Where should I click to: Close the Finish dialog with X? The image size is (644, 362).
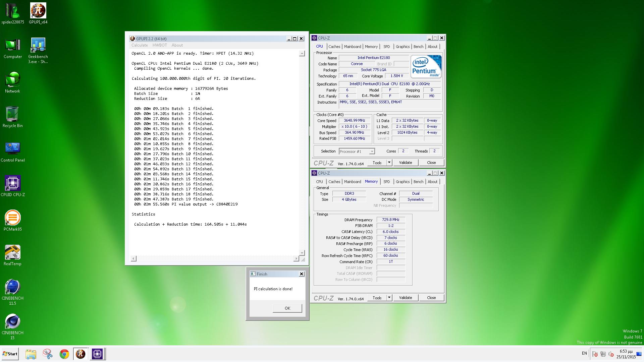302,274
